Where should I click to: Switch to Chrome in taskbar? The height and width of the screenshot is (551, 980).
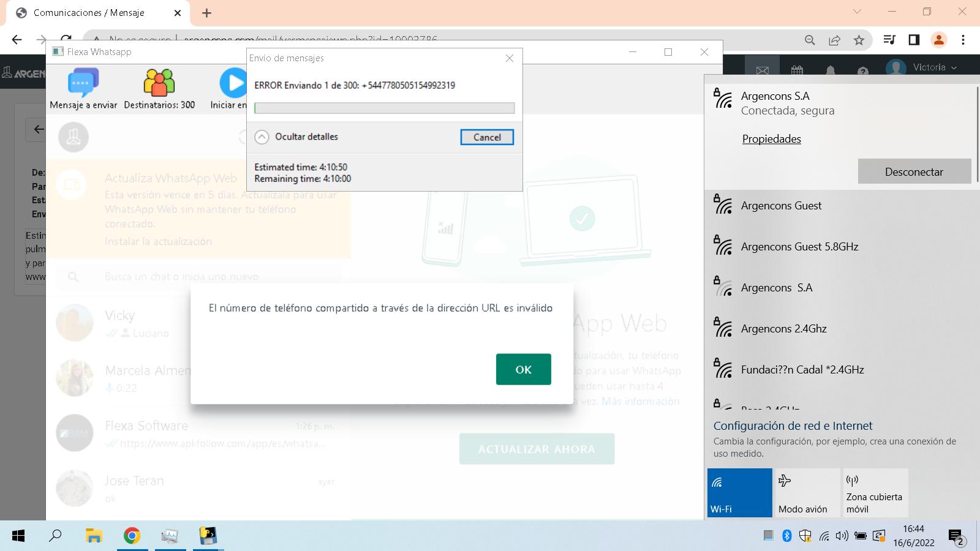click(x=132, y=536)
